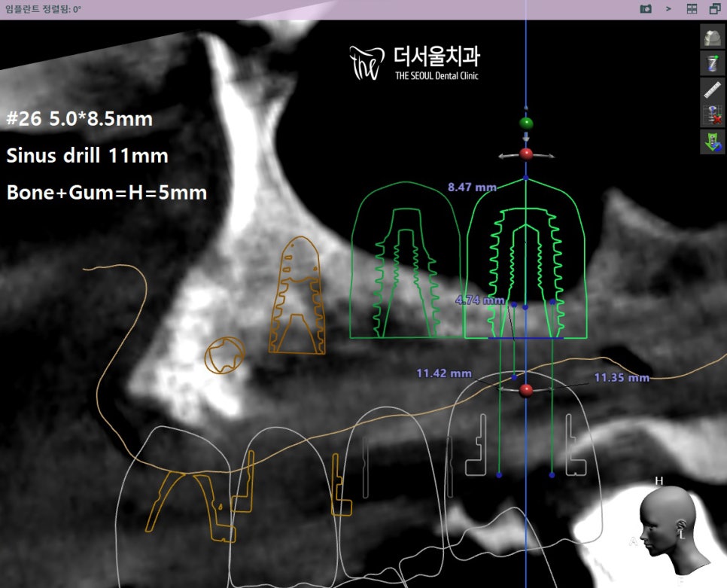The width and height of the screenshot is (727, 588).
Task: Click the upper red rotation handle sphere
Action: coord(526,154)
